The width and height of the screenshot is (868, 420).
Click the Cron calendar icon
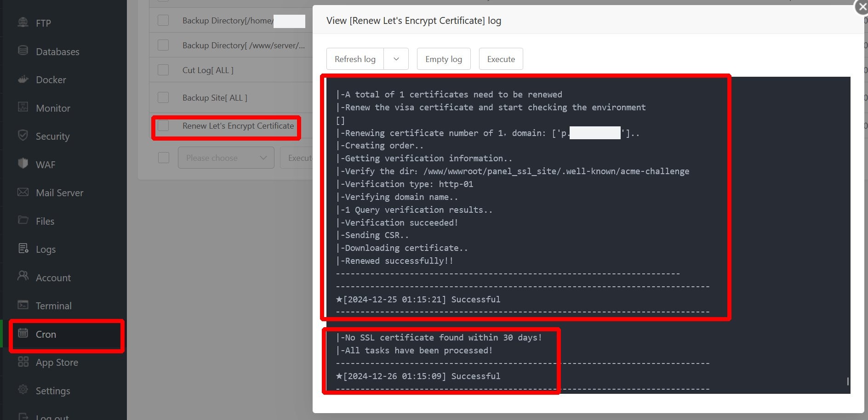[23, 333]
